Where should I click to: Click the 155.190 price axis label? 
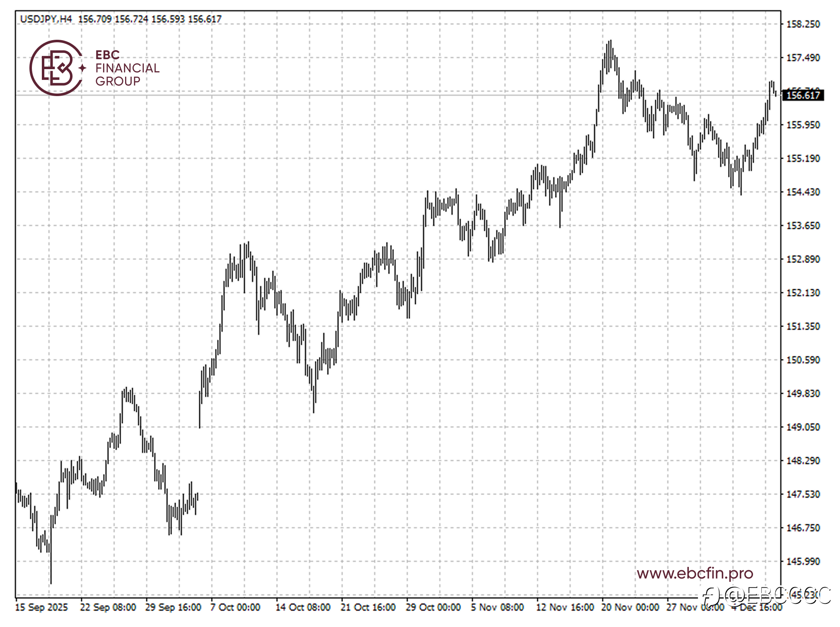pos(803,158)
